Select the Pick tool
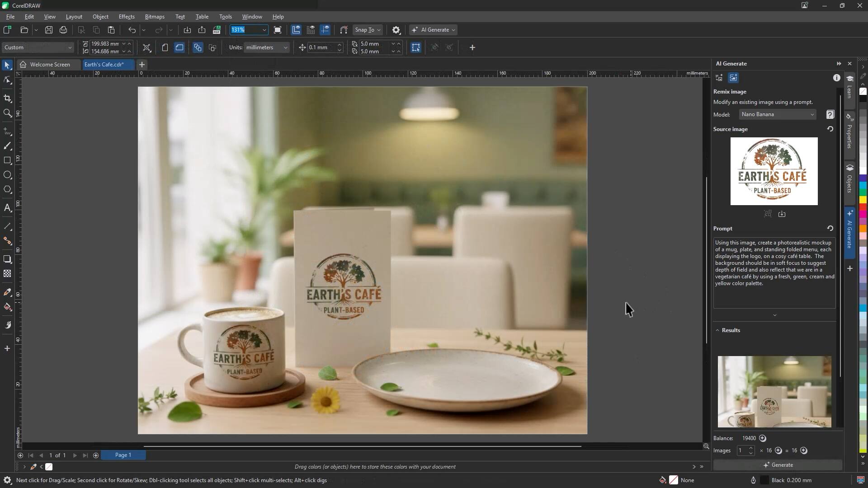 (7, 66)
